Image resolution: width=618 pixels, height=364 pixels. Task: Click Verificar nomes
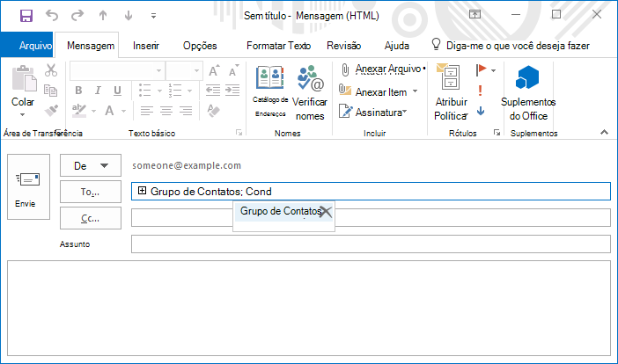tap(310, 93)
